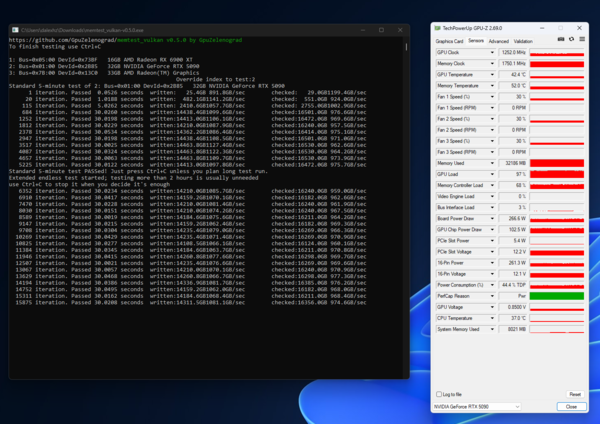The image size is (600, 424).
Task: Click the Reset button in GPU-Z
Action: (x=575, y=394)
